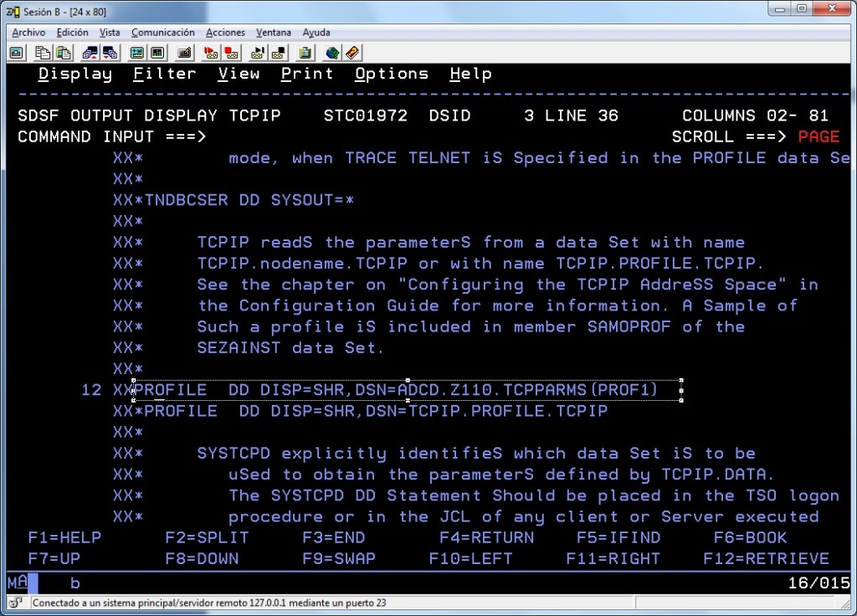Viewport: 857px width, 616px height.
Task: Click the Paste clipboard toolbar icon
Action: click(x=64, y=53)
